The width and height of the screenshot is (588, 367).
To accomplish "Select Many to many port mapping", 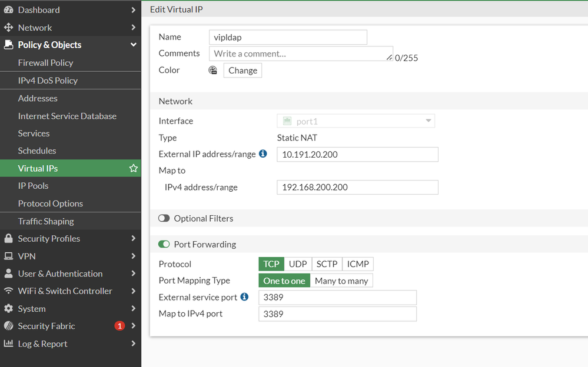I will click(x=341, y=281).
